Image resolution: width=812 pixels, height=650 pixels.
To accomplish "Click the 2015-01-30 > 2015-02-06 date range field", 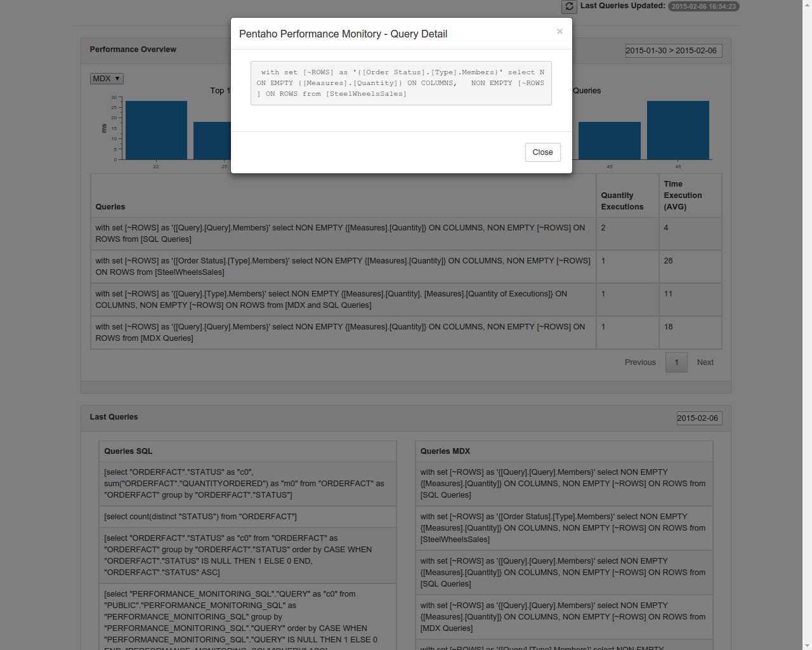I will click(x=673, y=51).
